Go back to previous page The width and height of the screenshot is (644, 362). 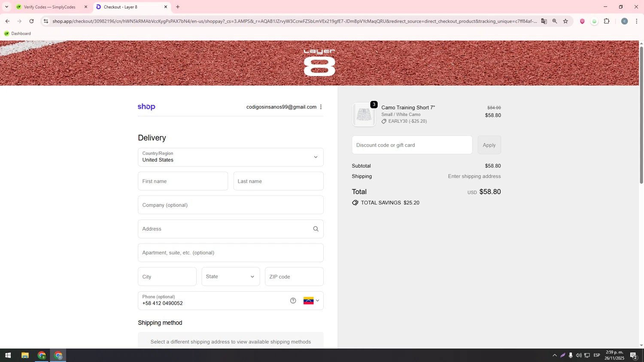pos(7,21)
